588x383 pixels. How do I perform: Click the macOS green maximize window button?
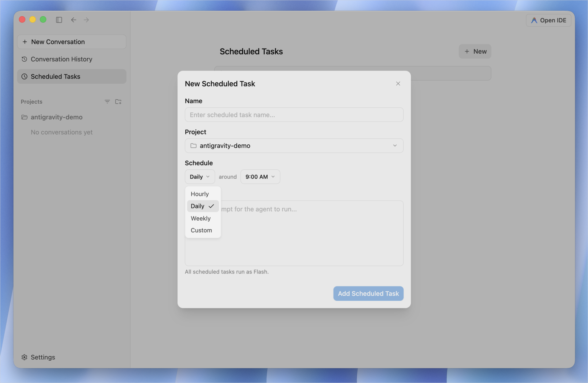[x=43, y=20]
